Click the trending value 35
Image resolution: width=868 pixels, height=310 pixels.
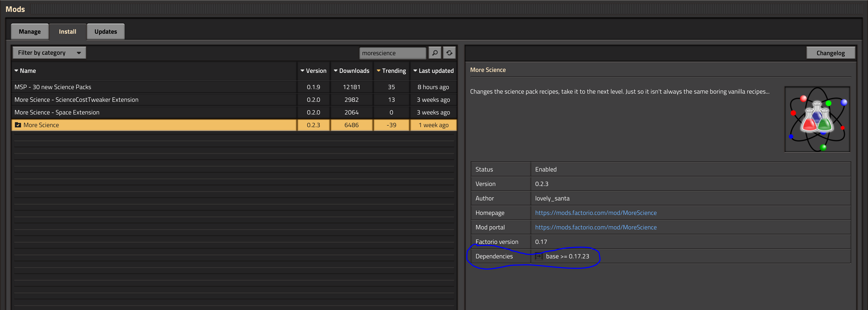391,87
